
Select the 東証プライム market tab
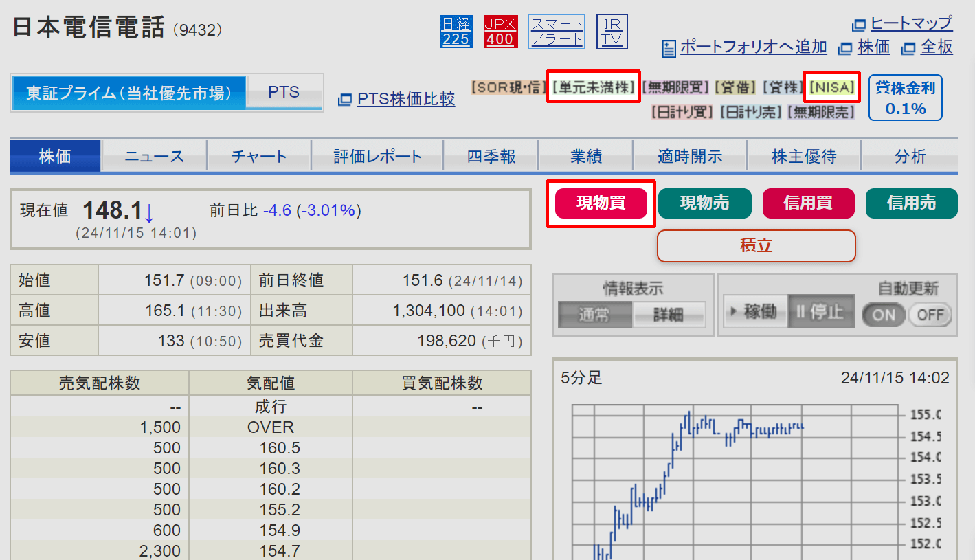tap(128, 93)
